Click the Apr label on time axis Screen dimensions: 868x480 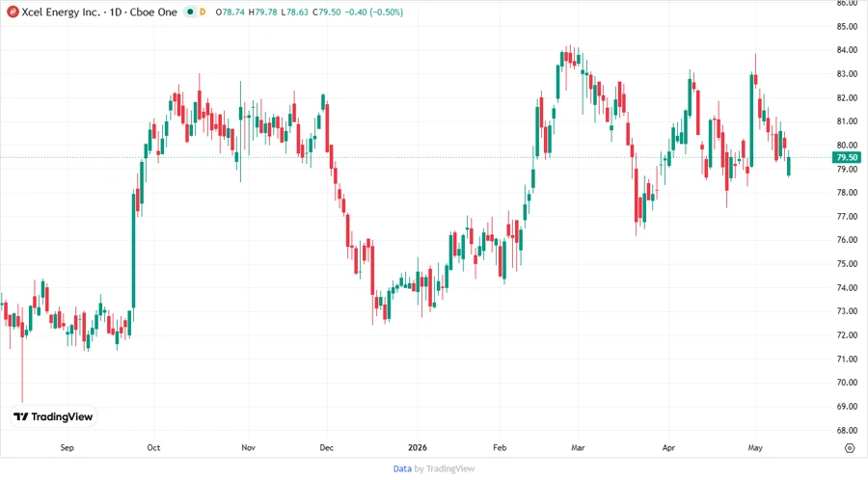tap(668, 447)
